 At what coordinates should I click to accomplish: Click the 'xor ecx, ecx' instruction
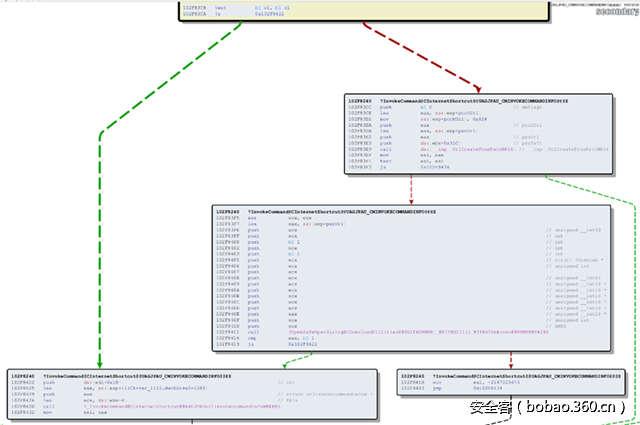tap(264, 218)
